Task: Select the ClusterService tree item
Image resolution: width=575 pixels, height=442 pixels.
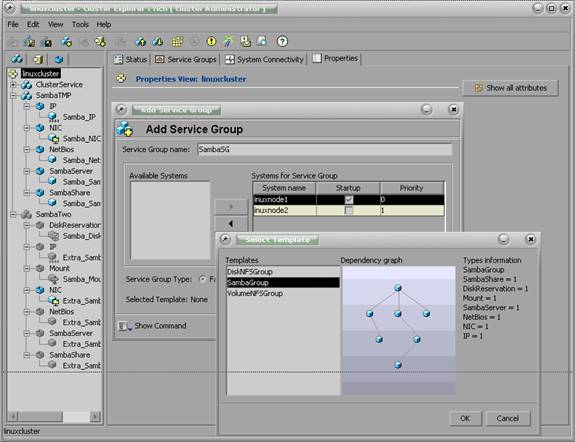Action: tap(59, 85)
